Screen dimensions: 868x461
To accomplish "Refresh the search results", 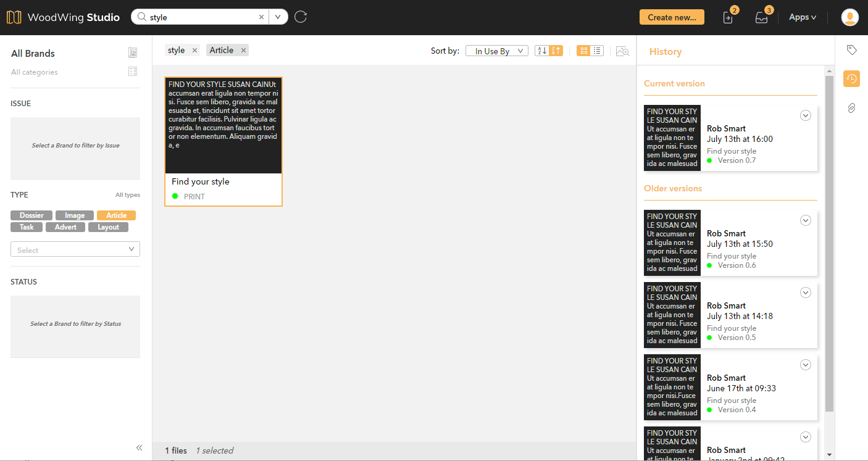I will coord(301,17).
